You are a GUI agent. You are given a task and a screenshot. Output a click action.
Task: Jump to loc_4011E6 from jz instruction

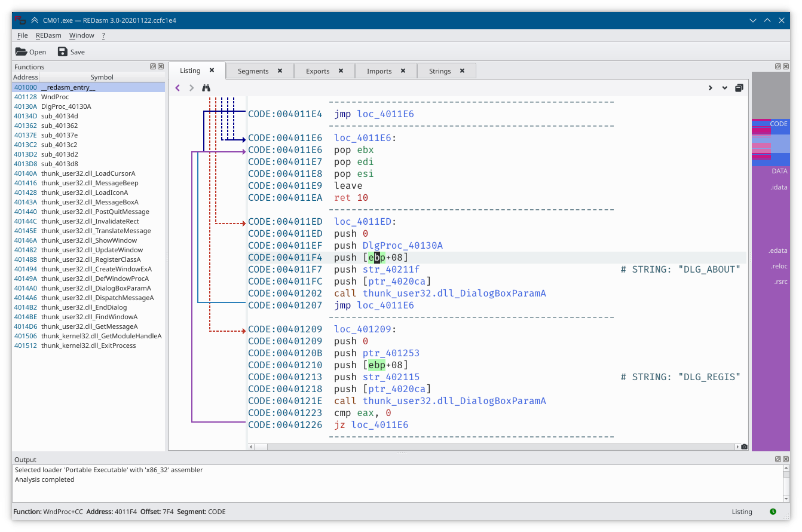pos(379,425)
